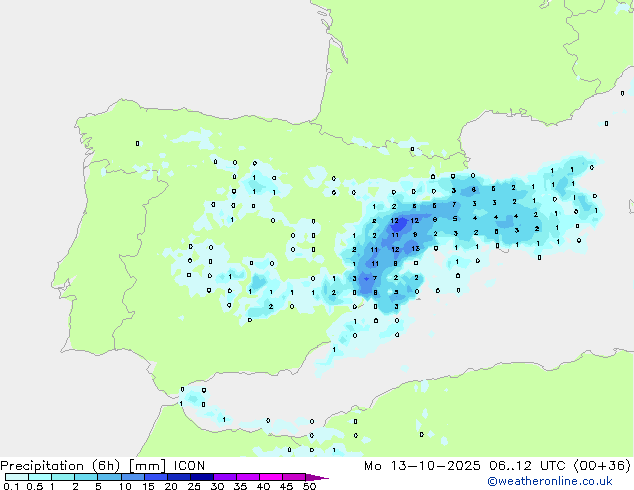Image resolution: width=634 pixels, height=490 pixels.
Task: Click the '0.1' legend scale label
Action: click(x=11, y=486)
